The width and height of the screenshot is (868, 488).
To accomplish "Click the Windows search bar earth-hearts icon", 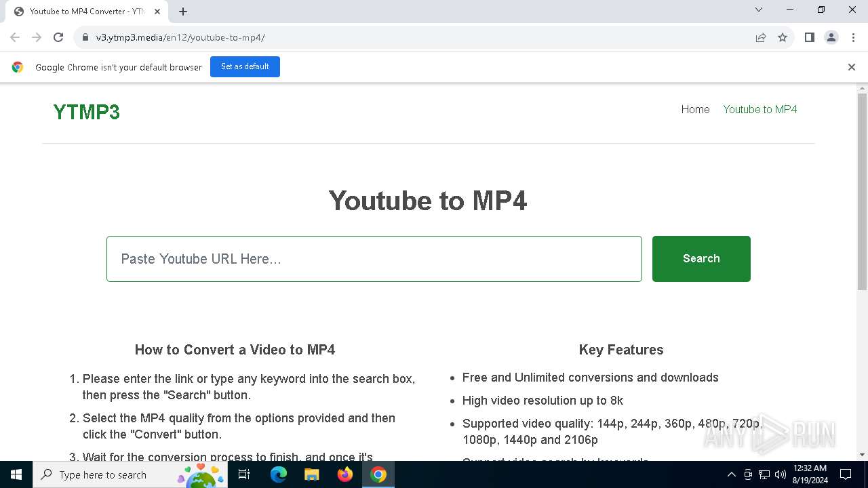I will (201, 475).
